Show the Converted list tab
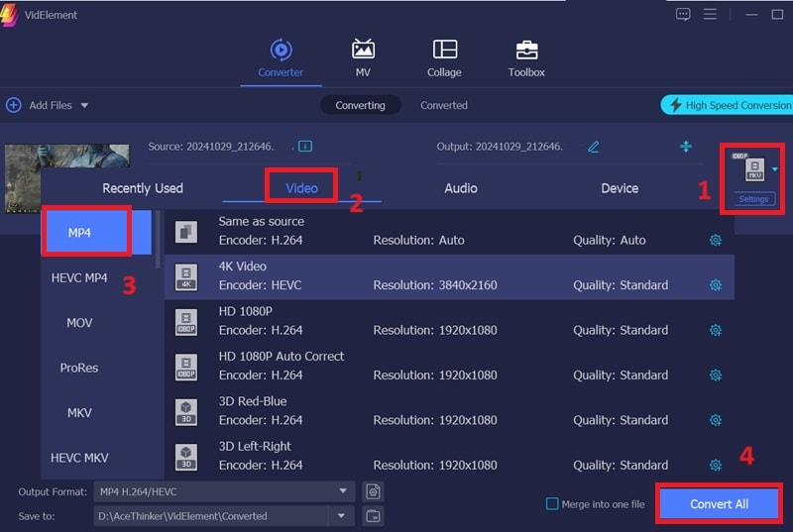This screenshot has width=793, height=532. (443, 105)
